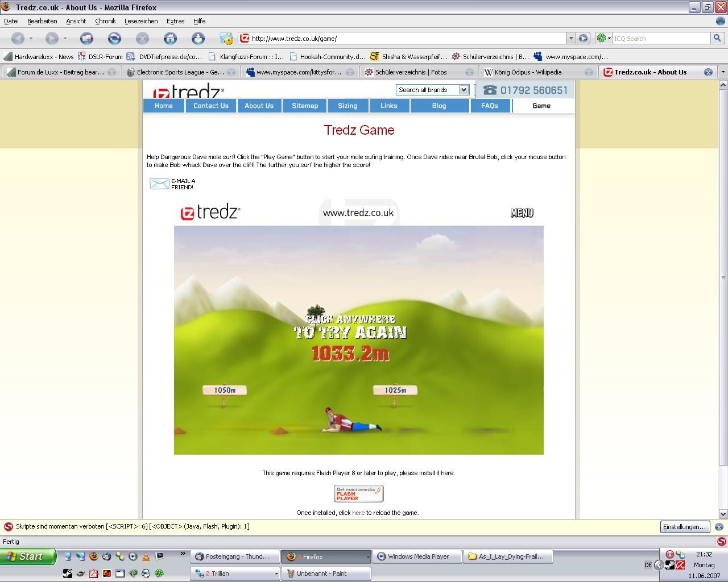Open the Datei menu
The image size is (728, 582).
pos(11,21)
